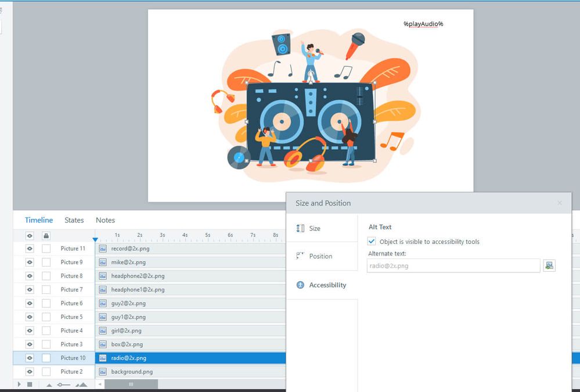
Task: Select the guy2@2x.png timeline bar
Action: (190, 304)
